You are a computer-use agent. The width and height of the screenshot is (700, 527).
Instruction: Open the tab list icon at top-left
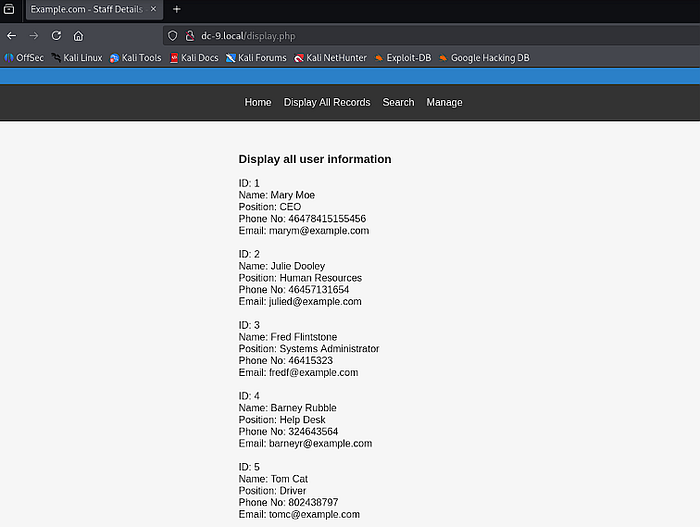[x=9, y=9]
